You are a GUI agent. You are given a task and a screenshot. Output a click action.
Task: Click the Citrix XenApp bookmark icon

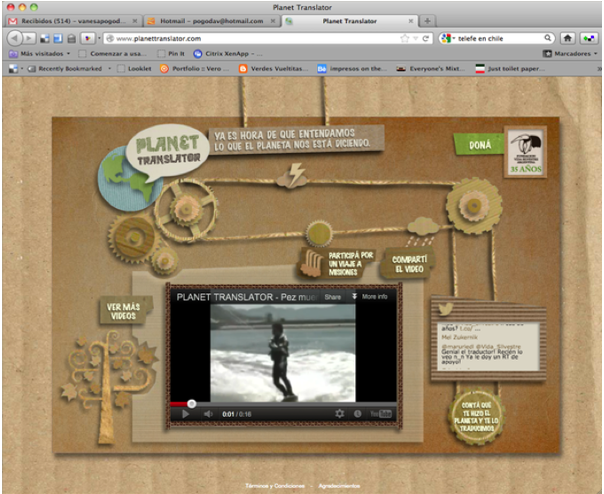(198, 54)
